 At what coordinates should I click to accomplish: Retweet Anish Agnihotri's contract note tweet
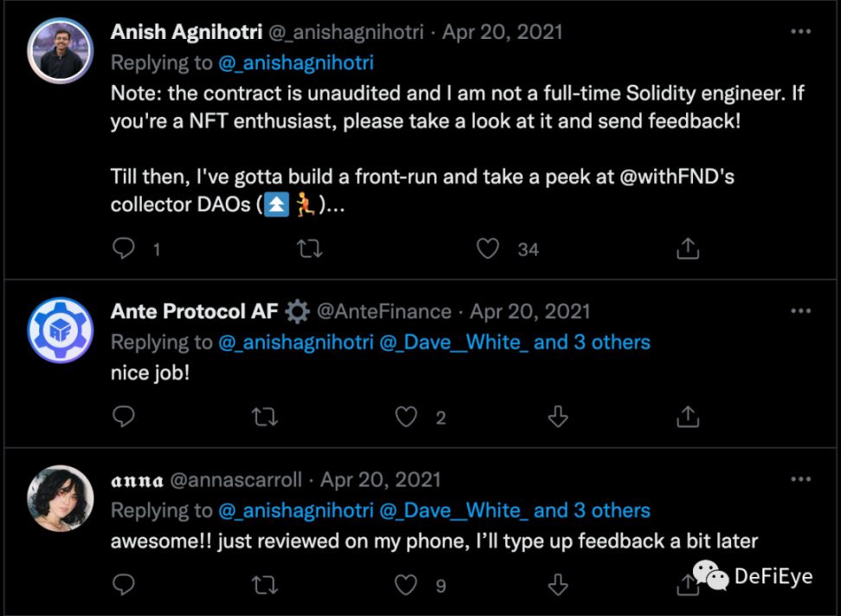point(309,249)
